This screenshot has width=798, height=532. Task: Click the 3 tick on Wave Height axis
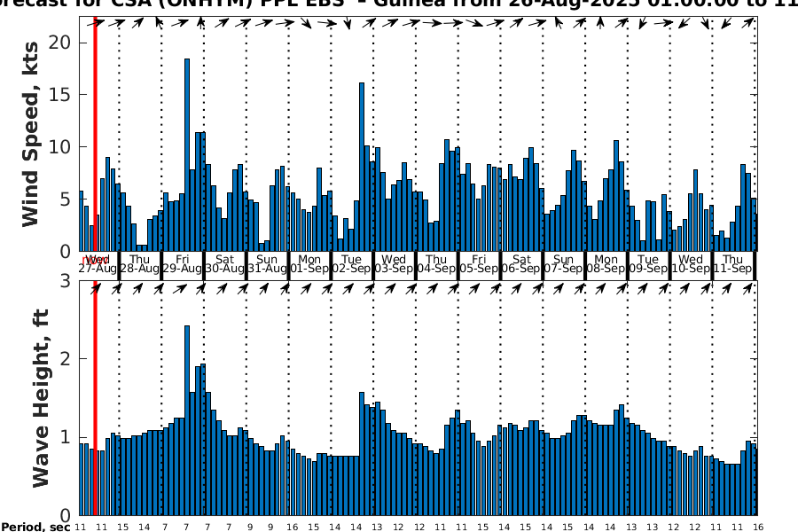pyautogui.click(x=65, y=280)
